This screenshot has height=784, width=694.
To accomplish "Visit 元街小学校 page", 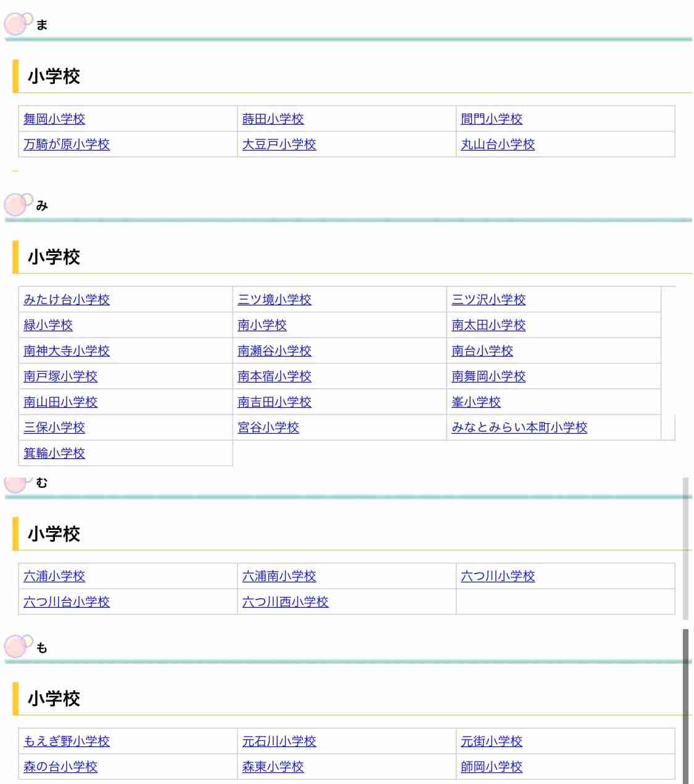I will tap(492, 741).
